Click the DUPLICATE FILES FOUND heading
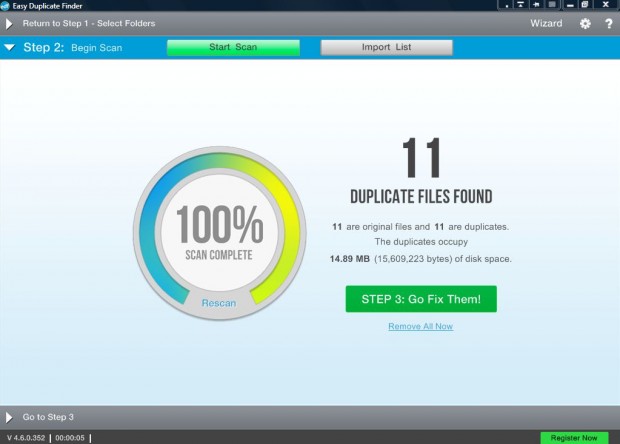620x444 pixels. pyautogui.click(x=421, y=196)
